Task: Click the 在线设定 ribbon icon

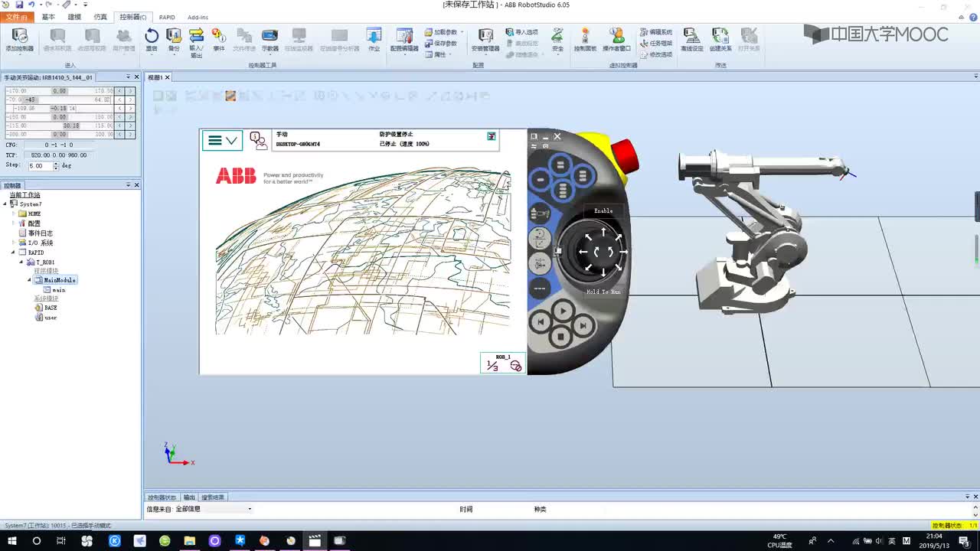Action: pyautogui.click(x=691, y=40)
